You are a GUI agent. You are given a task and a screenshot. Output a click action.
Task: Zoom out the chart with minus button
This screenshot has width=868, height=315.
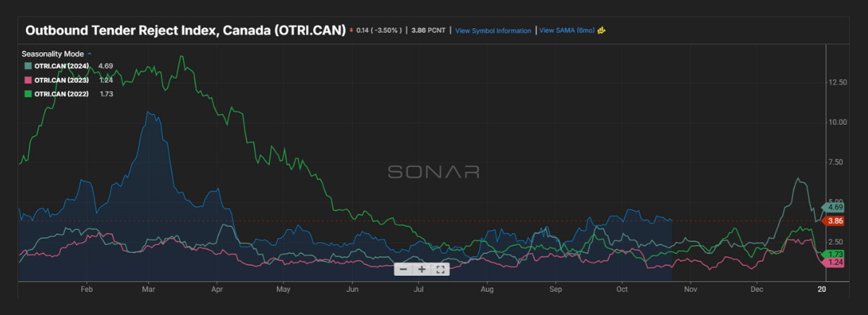point(404,269)
